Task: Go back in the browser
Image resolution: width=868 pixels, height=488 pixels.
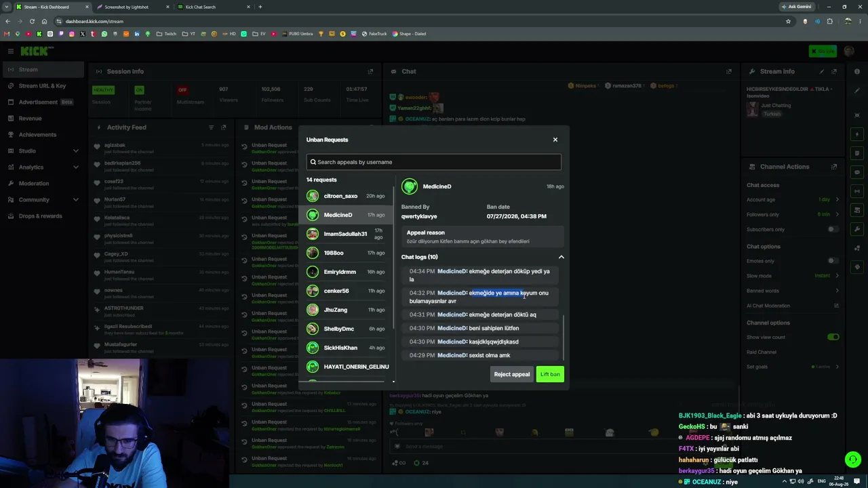Action: pos(7,21)
